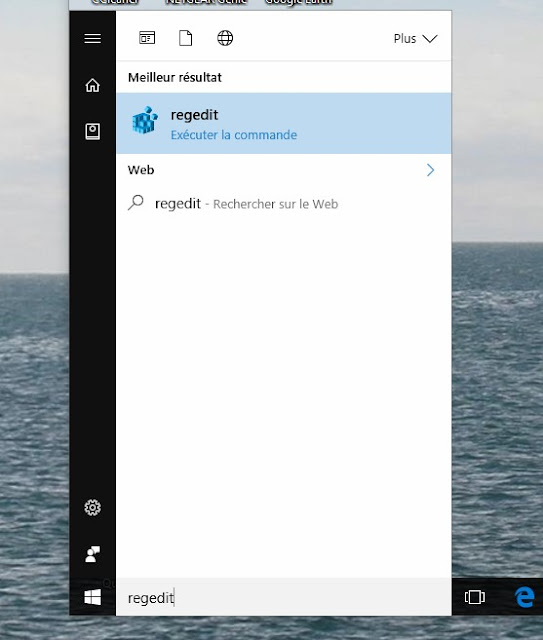Filter results by Apps icon
Image resolution: width=543 pixels, height=640 pixels.
point(147,38)
